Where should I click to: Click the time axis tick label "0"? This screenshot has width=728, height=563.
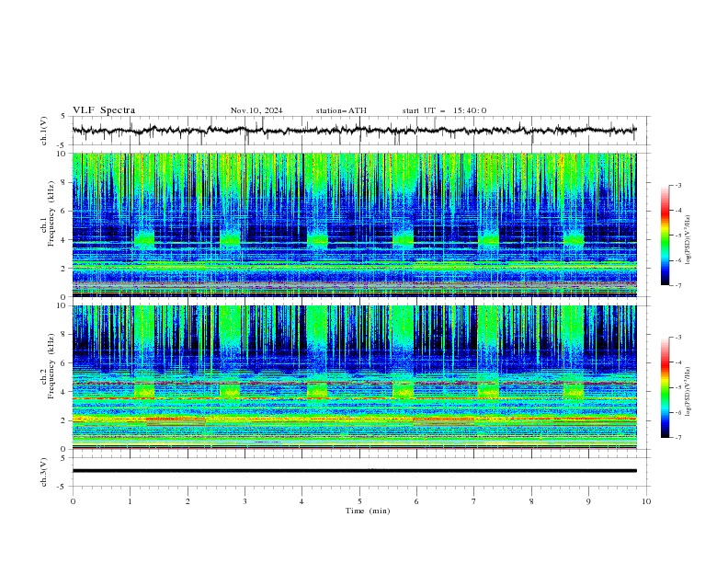tap(73, 501)
